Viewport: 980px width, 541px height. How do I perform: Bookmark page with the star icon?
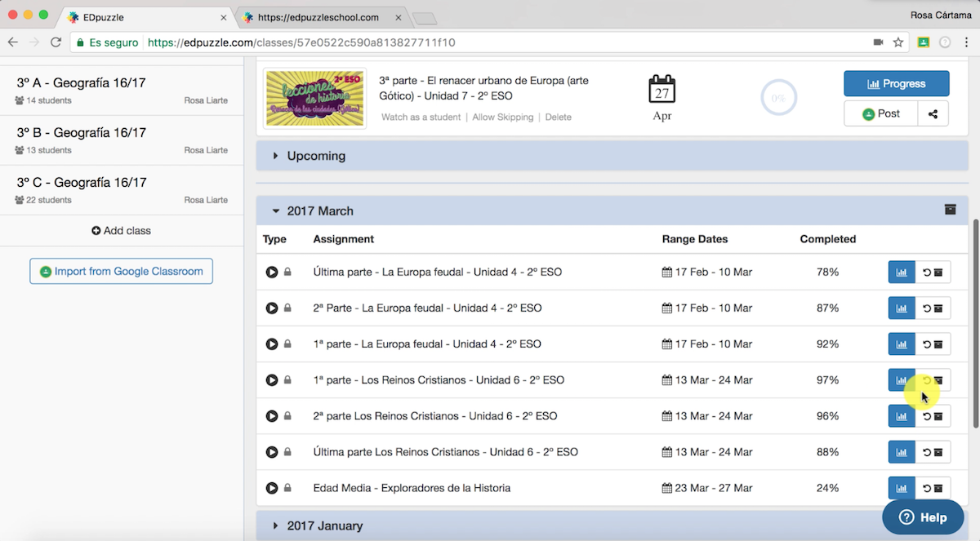point(898,42)
